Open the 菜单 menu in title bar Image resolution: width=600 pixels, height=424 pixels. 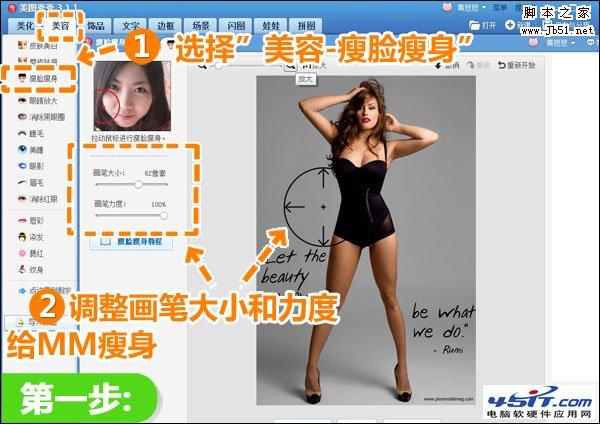500,7
